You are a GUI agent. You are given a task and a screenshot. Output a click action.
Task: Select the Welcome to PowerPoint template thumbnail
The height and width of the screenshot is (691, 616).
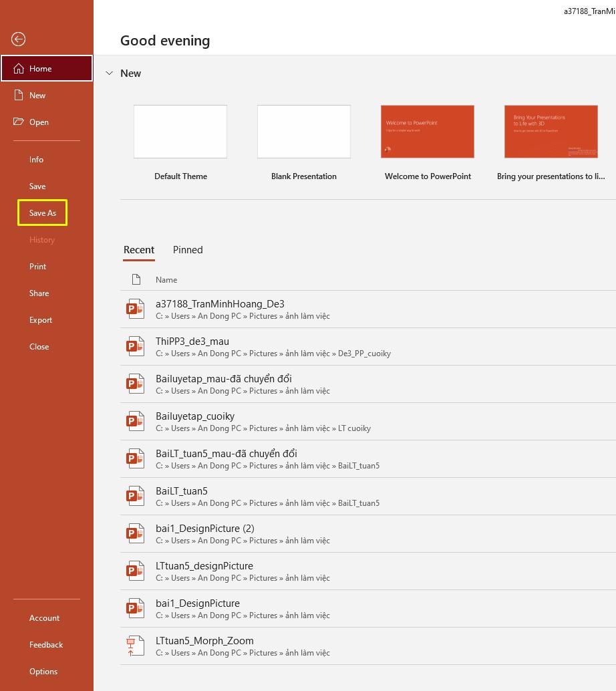[x=427, y=132]
